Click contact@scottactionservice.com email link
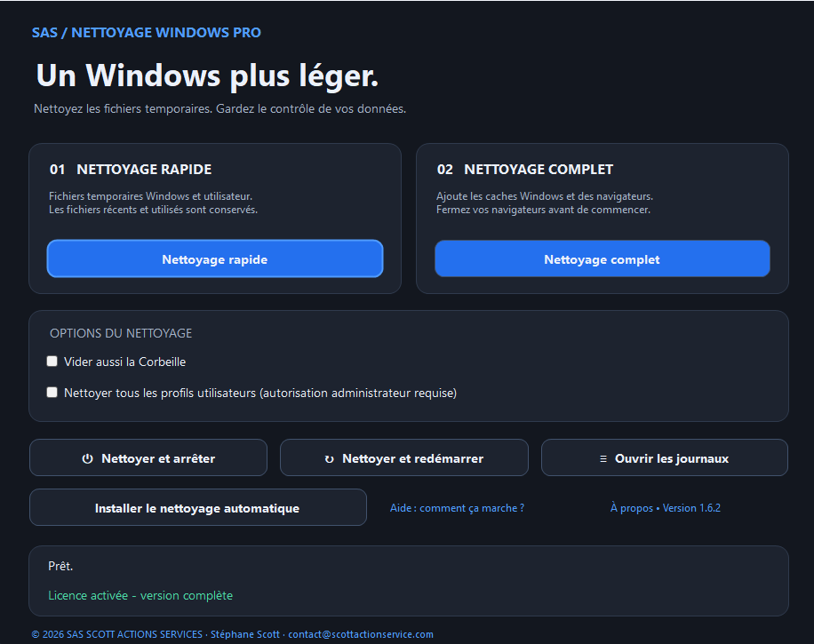The height and width of the screenshot is (644, 814). point(361,634)
